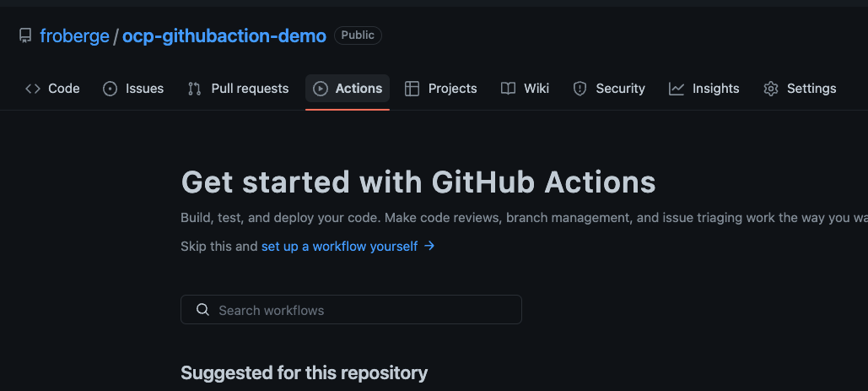Click the Settings gear icon
Image resolution: width=868 pixels, height=391 pixels.
(x=771, y=89)
